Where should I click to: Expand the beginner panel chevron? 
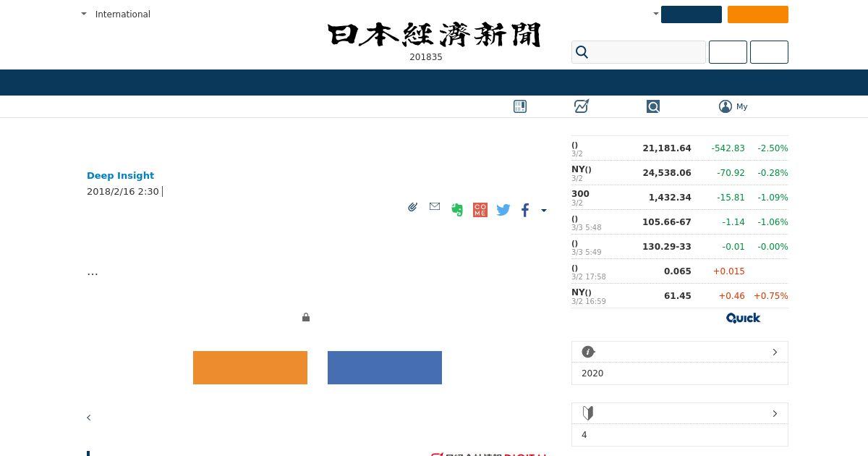pos(775,413)
